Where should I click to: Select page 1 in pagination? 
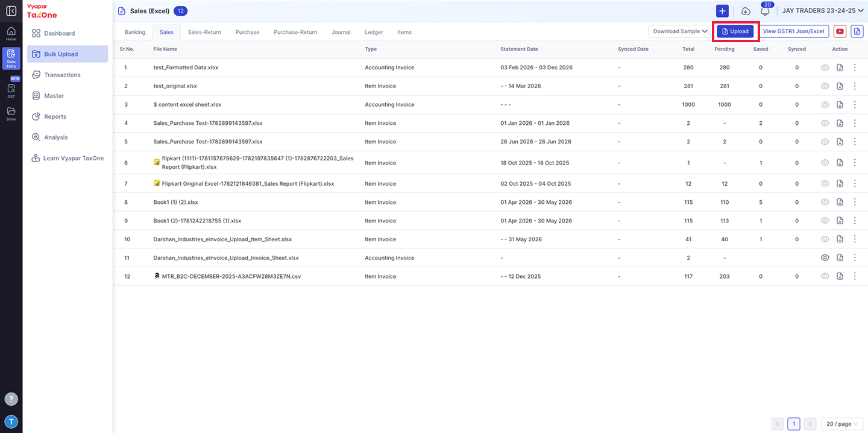794,424
